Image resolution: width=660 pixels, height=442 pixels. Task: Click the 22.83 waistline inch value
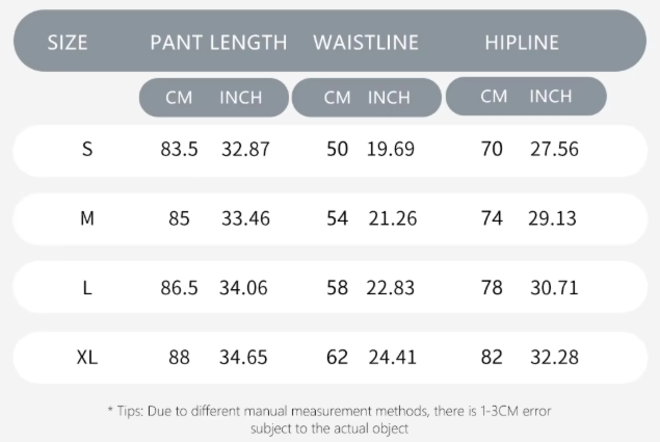tap(392, 288)
